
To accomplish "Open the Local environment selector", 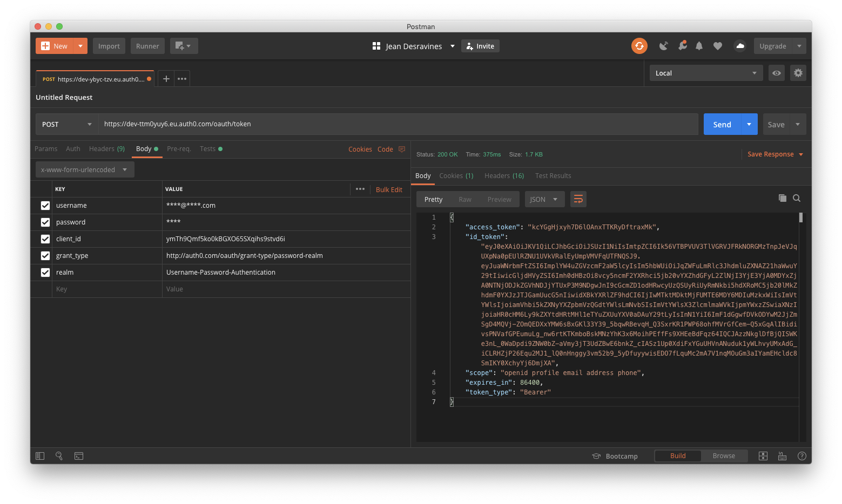I will [x=705, y=72].
